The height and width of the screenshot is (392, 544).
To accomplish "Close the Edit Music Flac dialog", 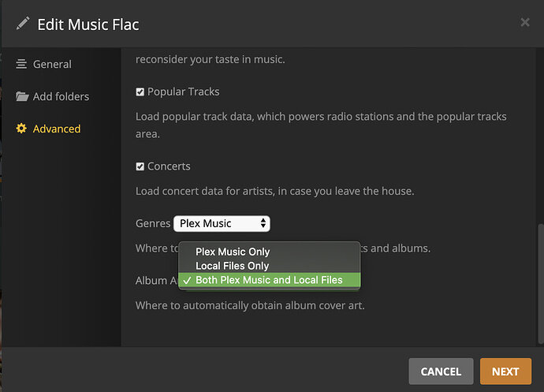I will coord(525,23).
